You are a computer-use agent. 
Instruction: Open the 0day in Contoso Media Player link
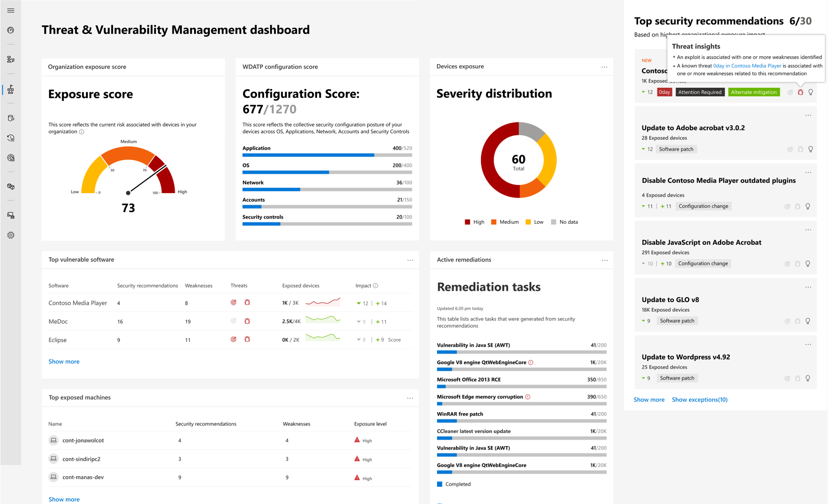(747, 66)
